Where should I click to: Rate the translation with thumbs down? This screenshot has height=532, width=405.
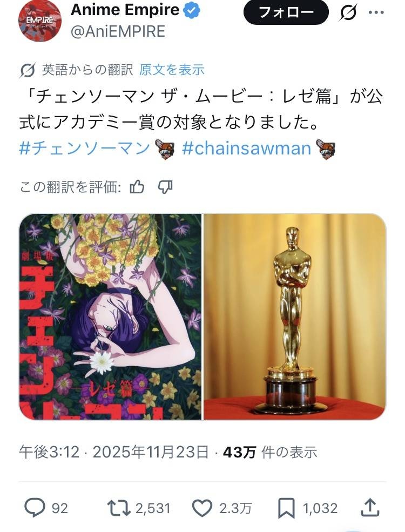pos(165,187)
